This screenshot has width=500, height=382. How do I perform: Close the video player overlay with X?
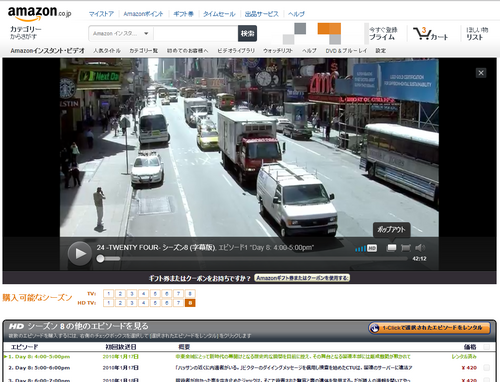pyautogui.click(x=481, y=73)
